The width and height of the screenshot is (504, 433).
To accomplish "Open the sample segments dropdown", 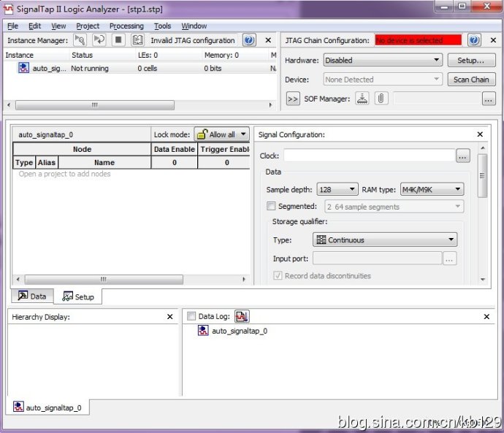I will [x=394, y=207].
